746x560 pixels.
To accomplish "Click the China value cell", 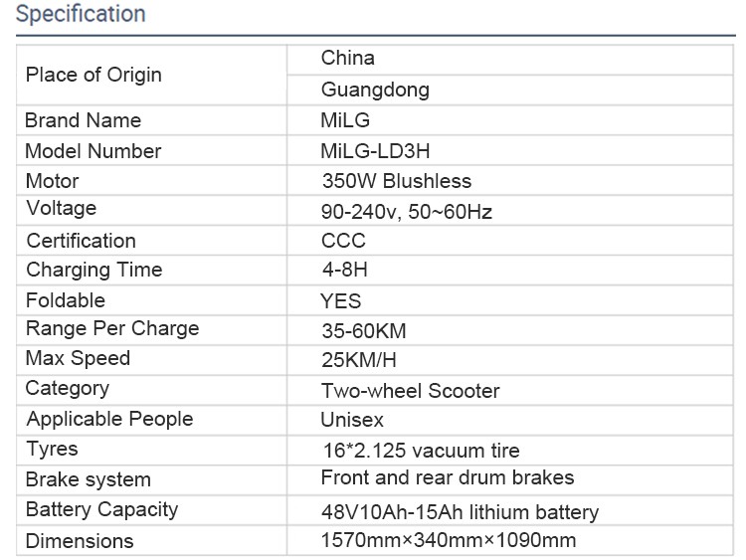I will (x=510, y=60).
